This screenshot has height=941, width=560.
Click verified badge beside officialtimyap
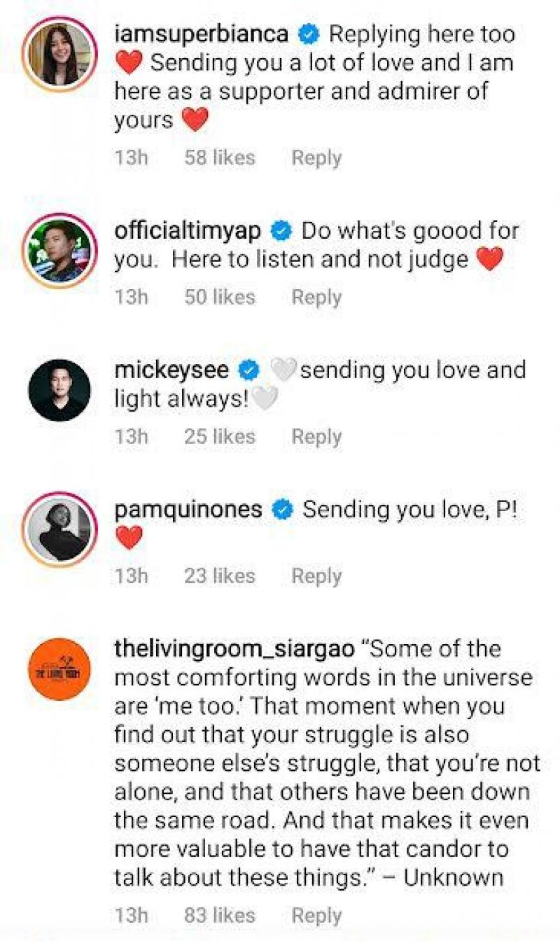tap(281, 230)
